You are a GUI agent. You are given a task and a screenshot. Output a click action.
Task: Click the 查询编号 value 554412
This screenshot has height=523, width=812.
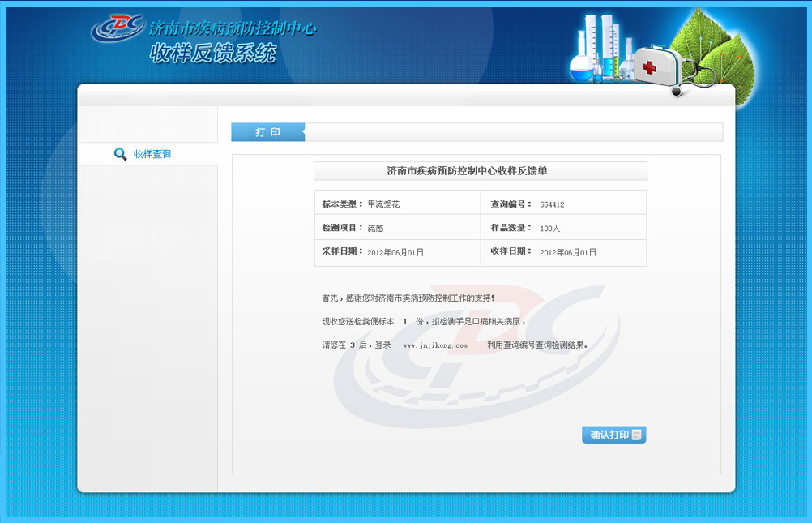point(552,205)
